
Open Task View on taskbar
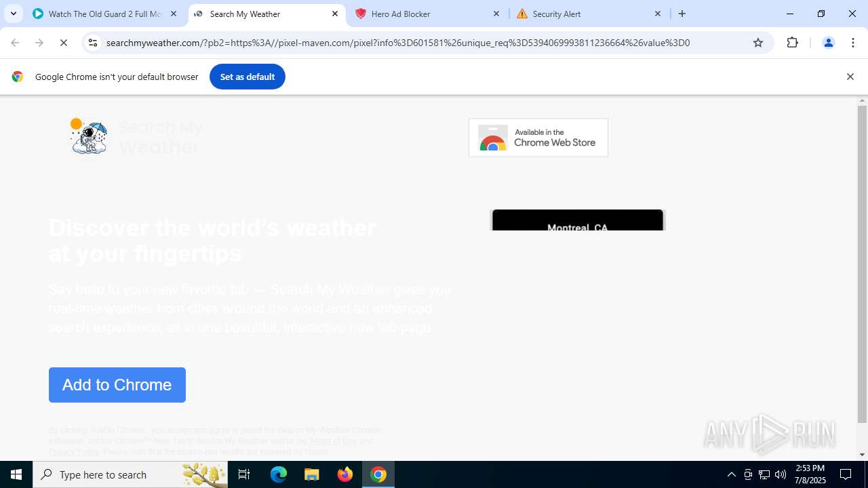click(244, 474)
